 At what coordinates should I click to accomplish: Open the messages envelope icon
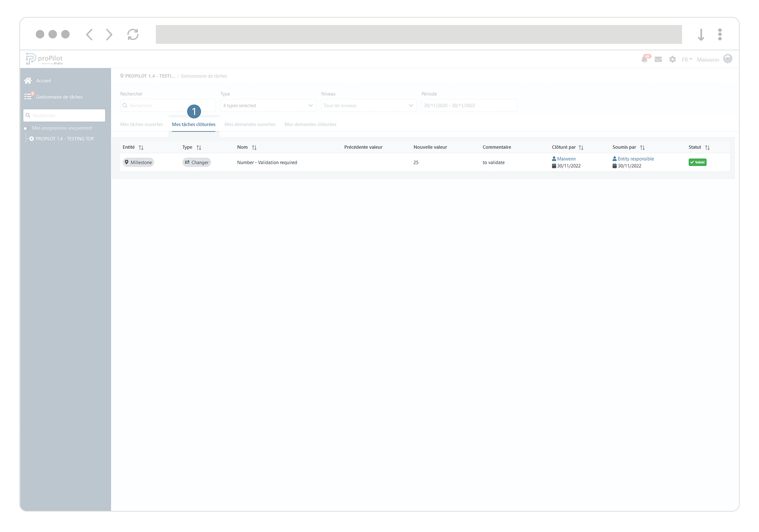click(658, 60)
